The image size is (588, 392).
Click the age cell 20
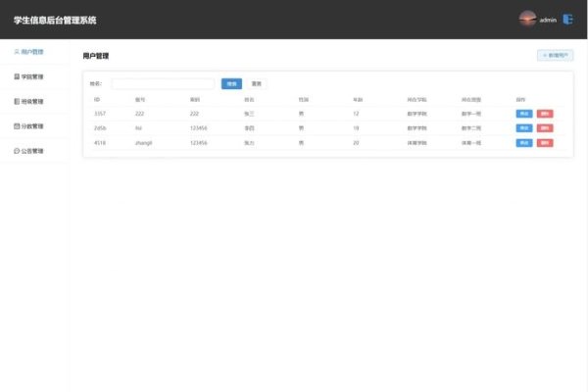[x=356, y=143]
